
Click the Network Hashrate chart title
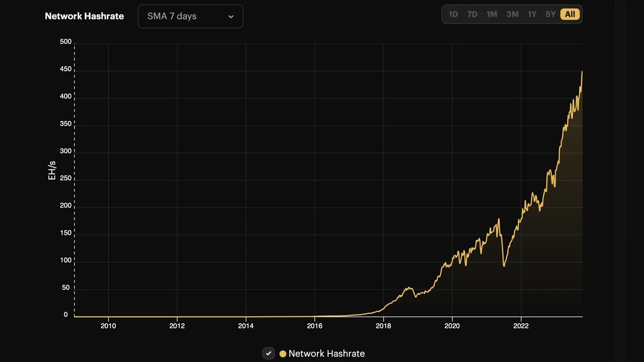[84, 16]
